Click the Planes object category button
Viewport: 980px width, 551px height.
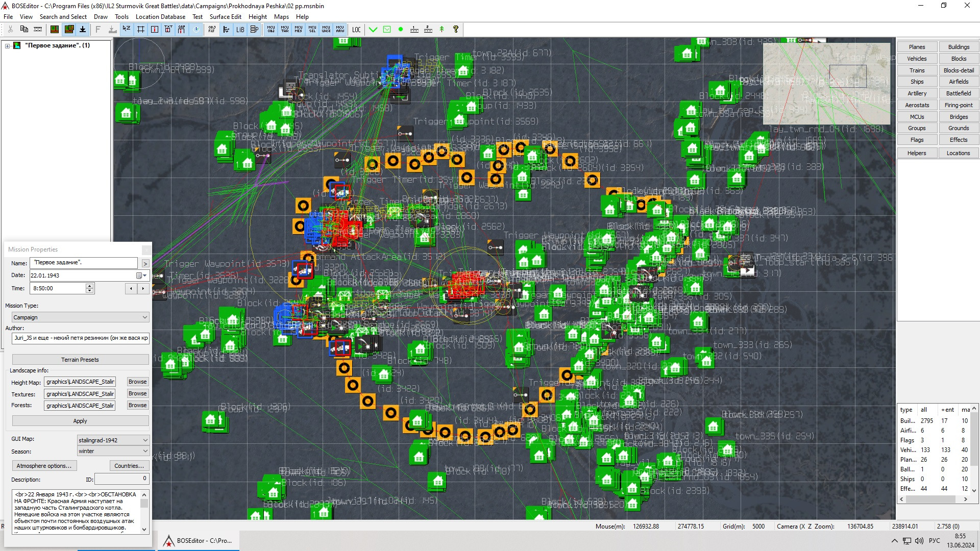pyautogui.click(x=917, y=47)
